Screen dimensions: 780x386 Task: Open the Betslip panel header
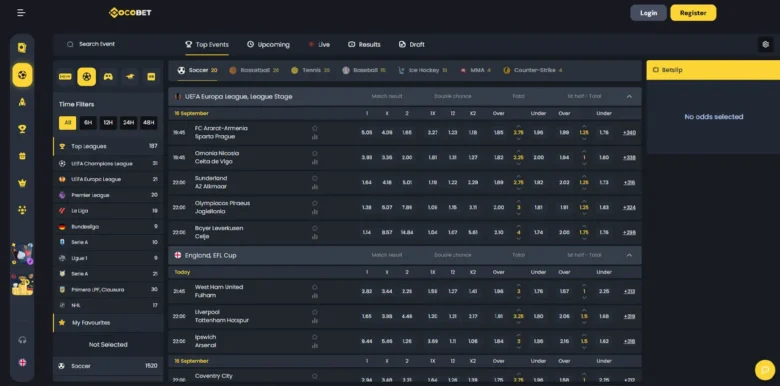tap(713, 70)
